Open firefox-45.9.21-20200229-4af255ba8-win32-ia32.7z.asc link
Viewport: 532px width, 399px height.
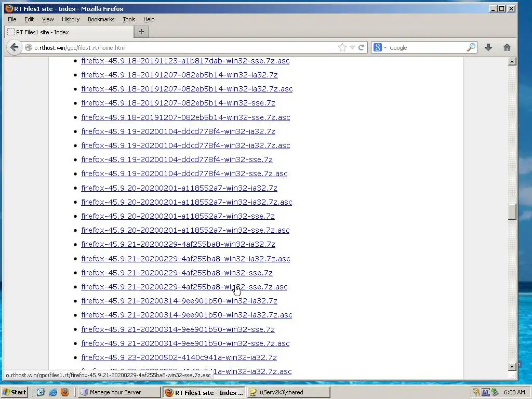pyautogui.click(x=185, y=259)
